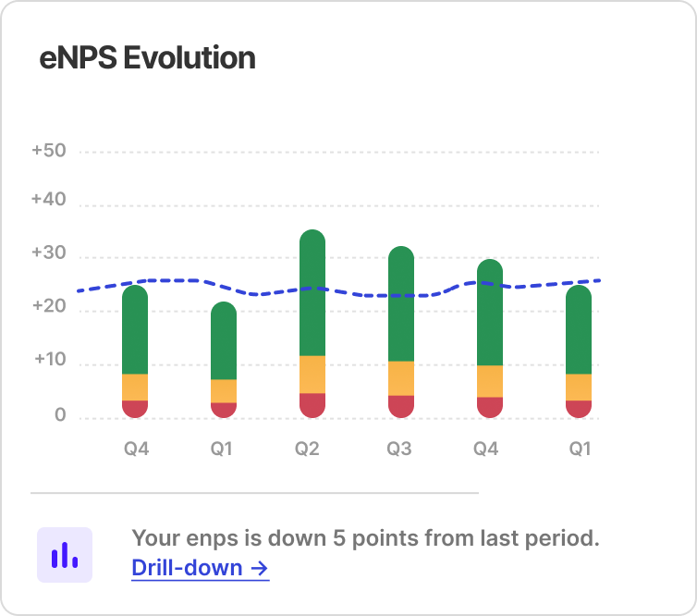Click the 0 axis label
The image size is (697, 616).
tap(60, 415)
